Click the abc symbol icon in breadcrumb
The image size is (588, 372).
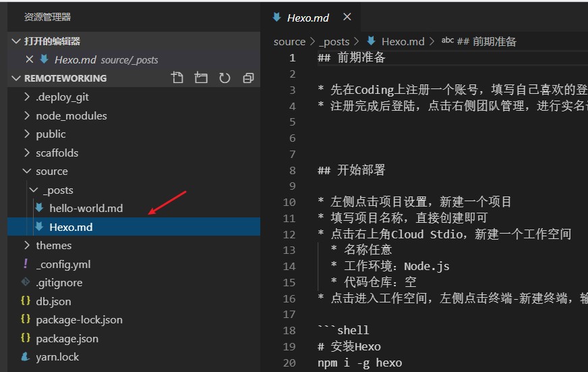tap(447, 41)
